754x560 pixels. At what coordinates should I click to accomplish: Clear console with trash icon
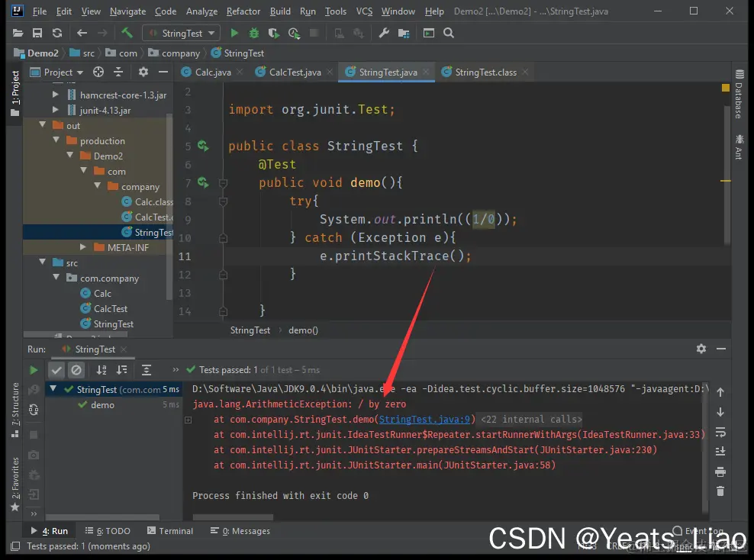(720, 491)
